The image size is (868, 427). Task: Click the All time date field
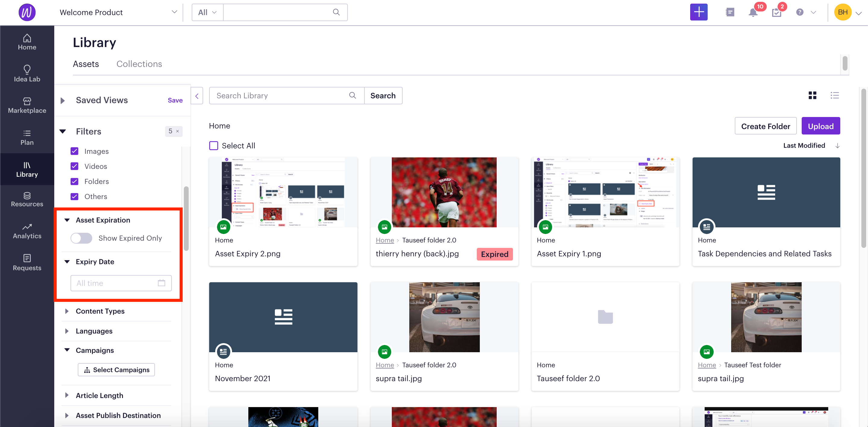121,283
